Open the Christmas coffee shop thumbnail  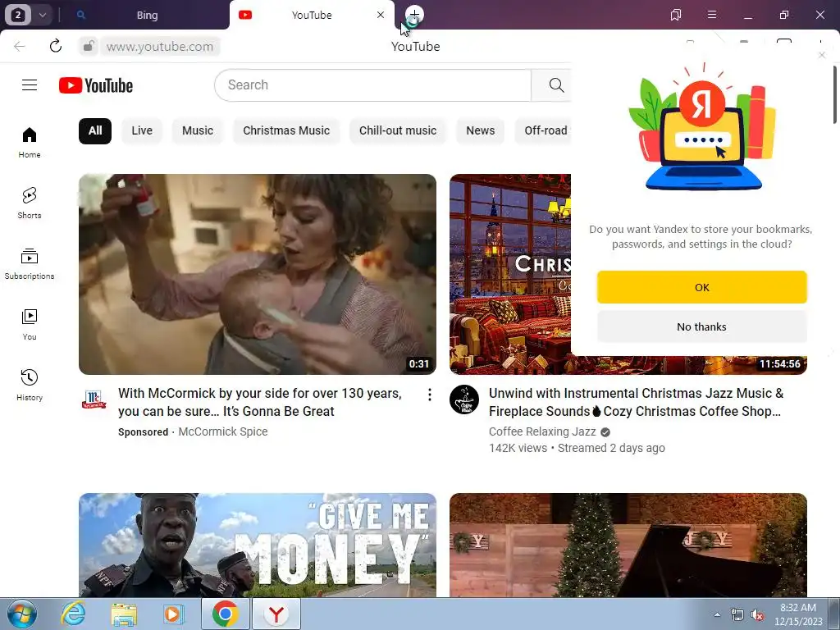tap(510, 274)
